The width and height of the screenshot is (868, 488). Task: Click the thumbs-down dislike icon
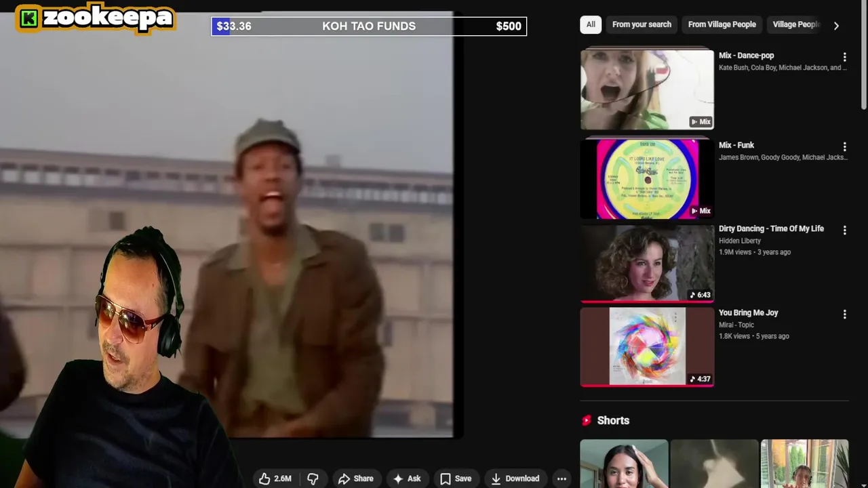[x=313, y=479]
